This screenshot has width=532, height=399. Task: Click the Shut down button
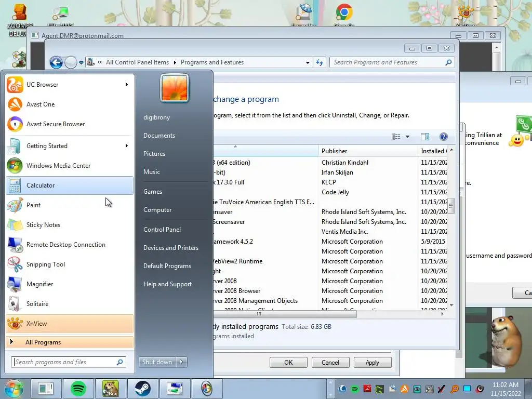[x=157, y=362]
